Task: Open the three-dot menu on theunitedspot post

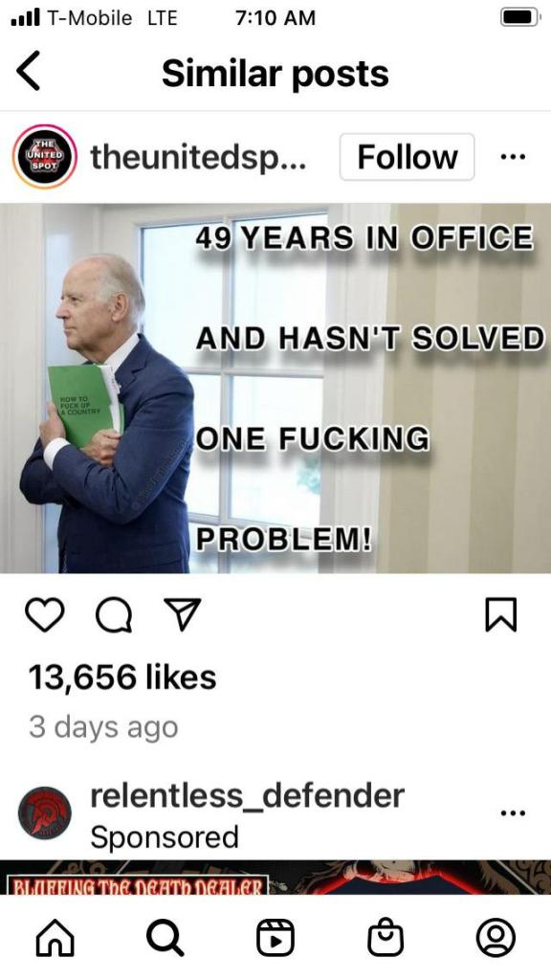Action: (513, 157)
